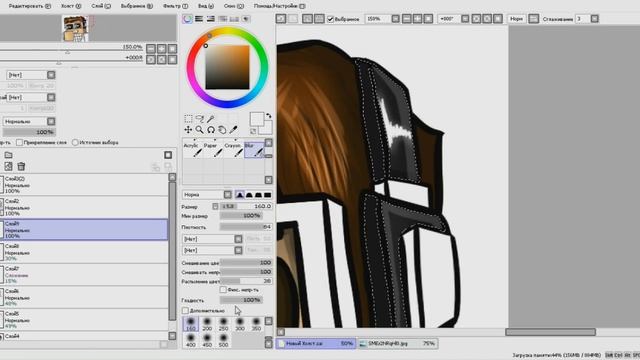The width and height of the screenshot is (640, 360).
Task: Select the eyedropper color picker tool
Action: (x=233, y=130)
